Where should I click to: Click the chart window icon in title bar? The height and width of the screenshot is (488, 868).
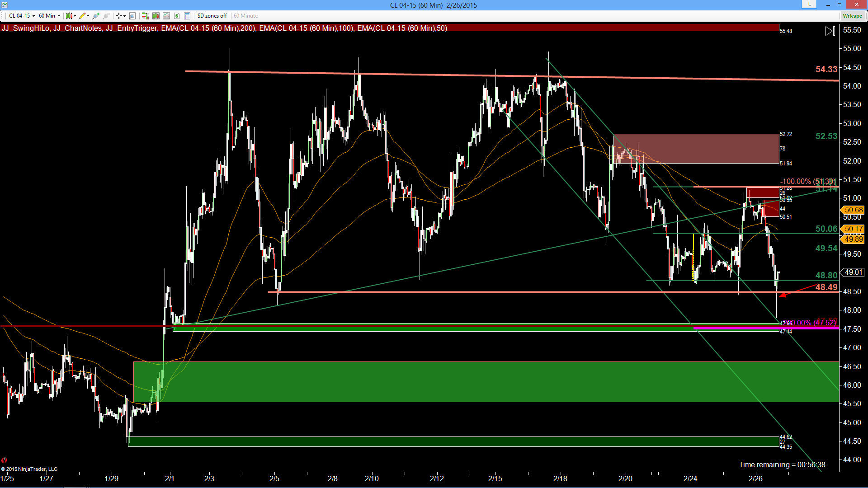click(4, 5)
